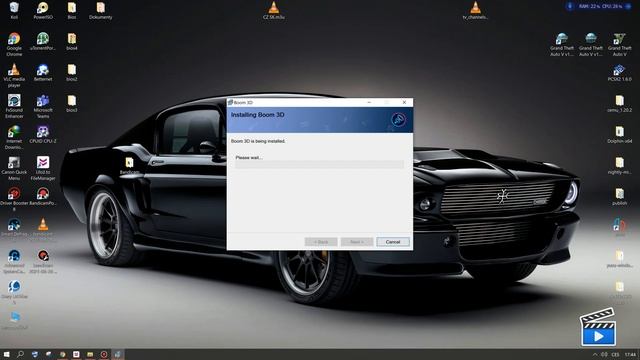Open the Bandicam folder beside the car door
The height and width of the screenshot is (360, 640).
[x=129, y=166]
